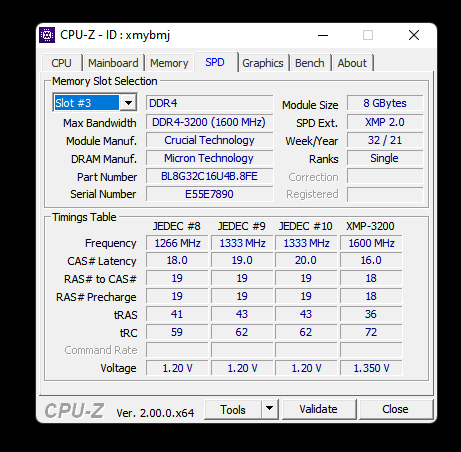Click the JEDEC #10 CAS latency 20.0
The height and width of the screenshot is (452, 461).
[306, 260]
